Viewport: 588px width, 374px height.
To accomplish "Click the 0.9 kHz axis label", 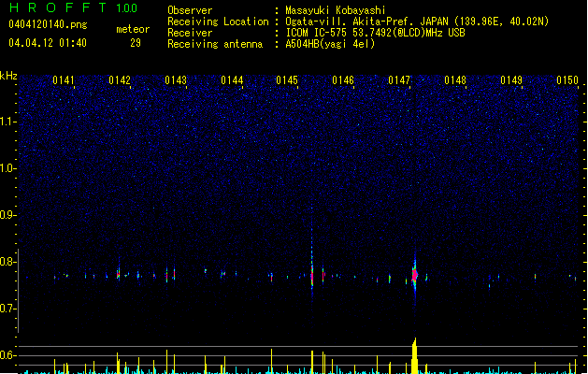I will click(x=7, y=215).
